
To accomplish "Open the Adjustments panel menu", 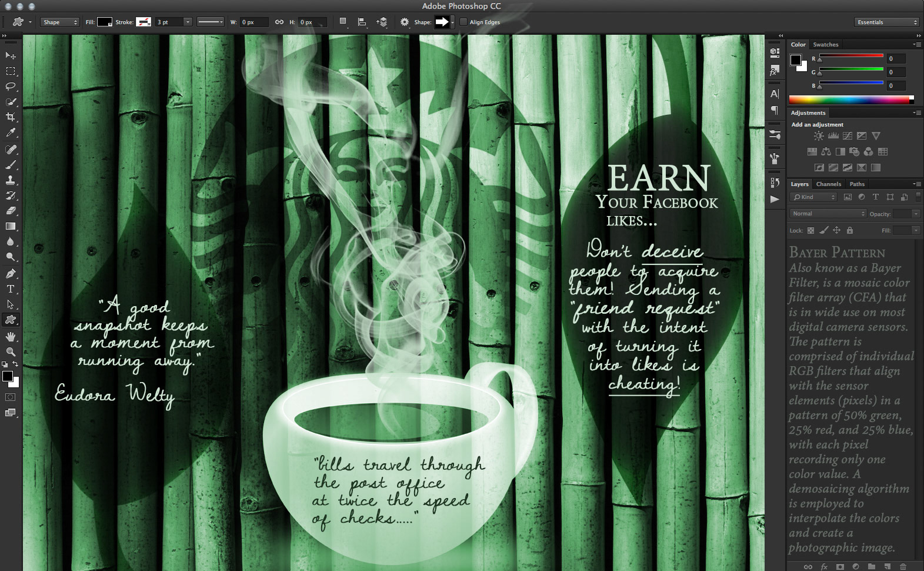I will 917,112.
